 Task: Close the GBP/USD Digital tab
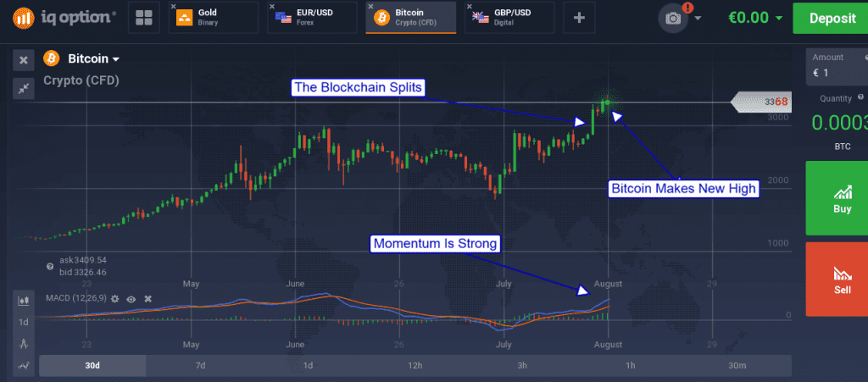click(470, 6)
